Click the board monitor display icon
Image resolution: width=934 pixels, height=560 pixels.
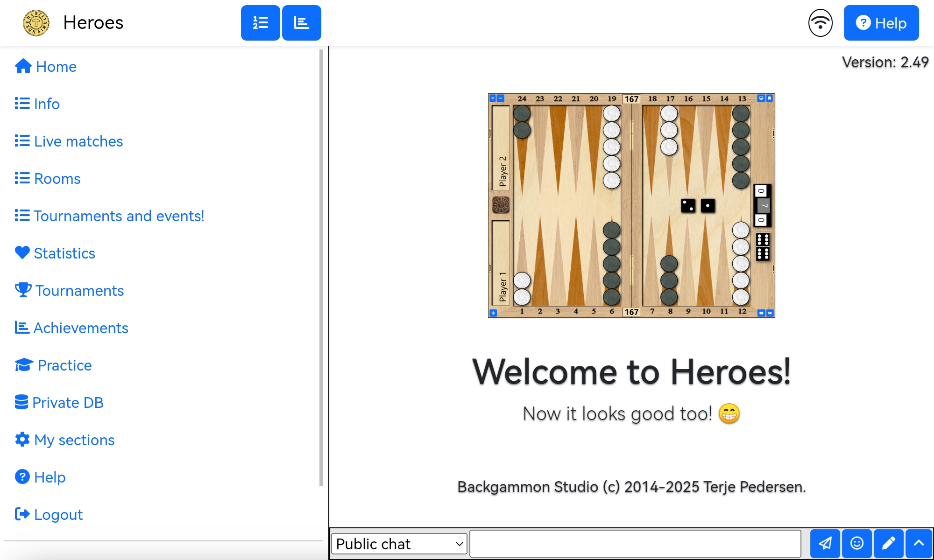[761, 98]
